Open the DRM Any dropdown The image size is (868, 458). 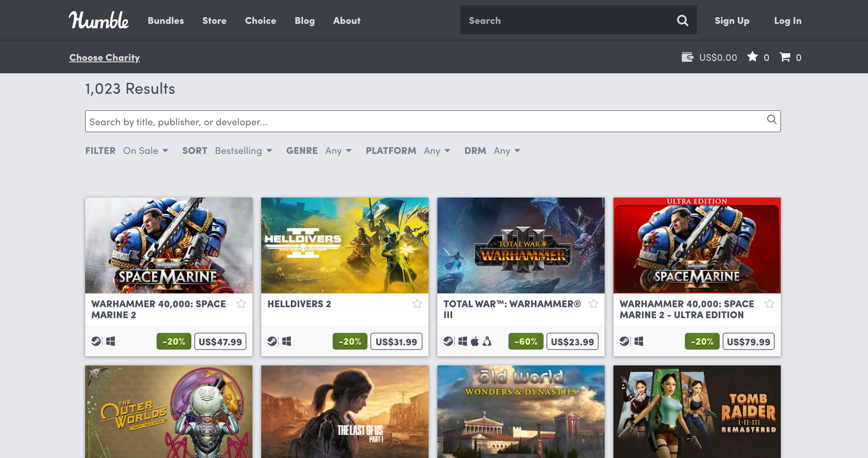(x=507, y=151)
